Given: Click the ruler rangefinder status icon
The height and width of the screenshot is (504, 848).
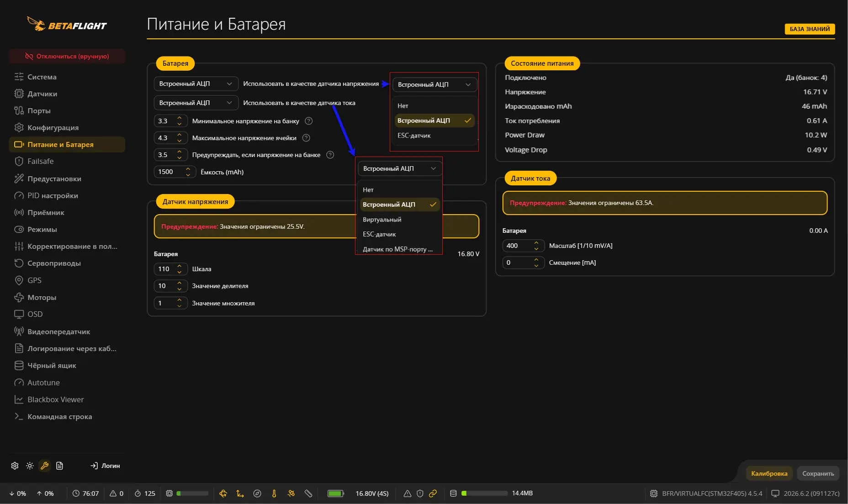Looking at the screenshot, I should tap(308, 493).
